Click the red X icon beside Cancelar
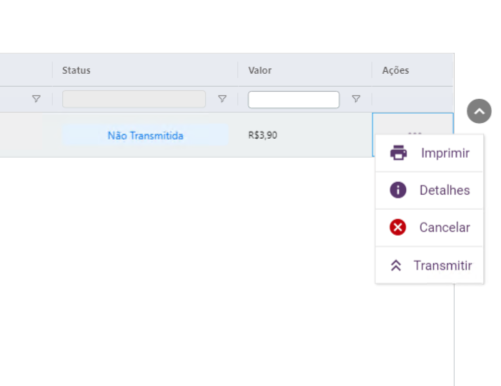The height and width of the screenshot is (386, 501). 398,227
